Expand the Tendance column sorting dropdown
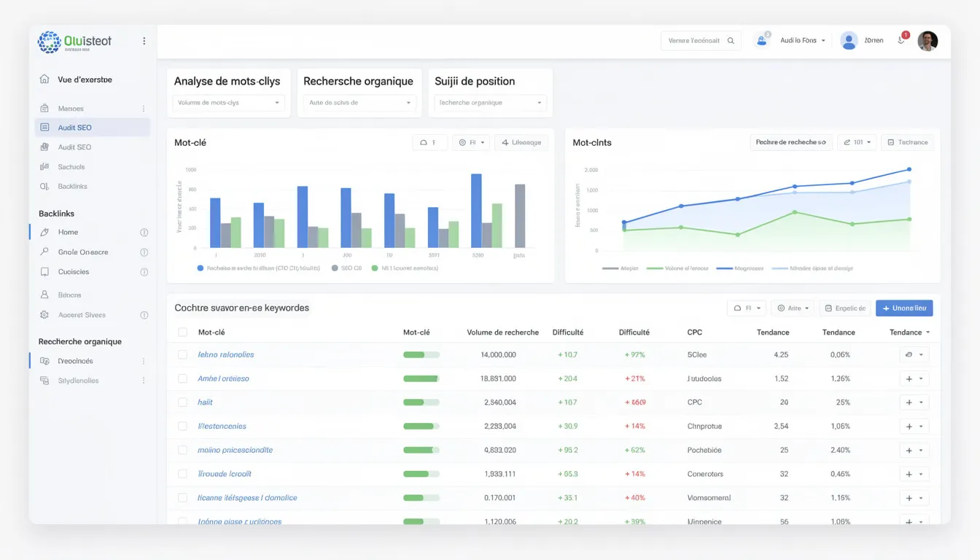 (x=909, y=332)
